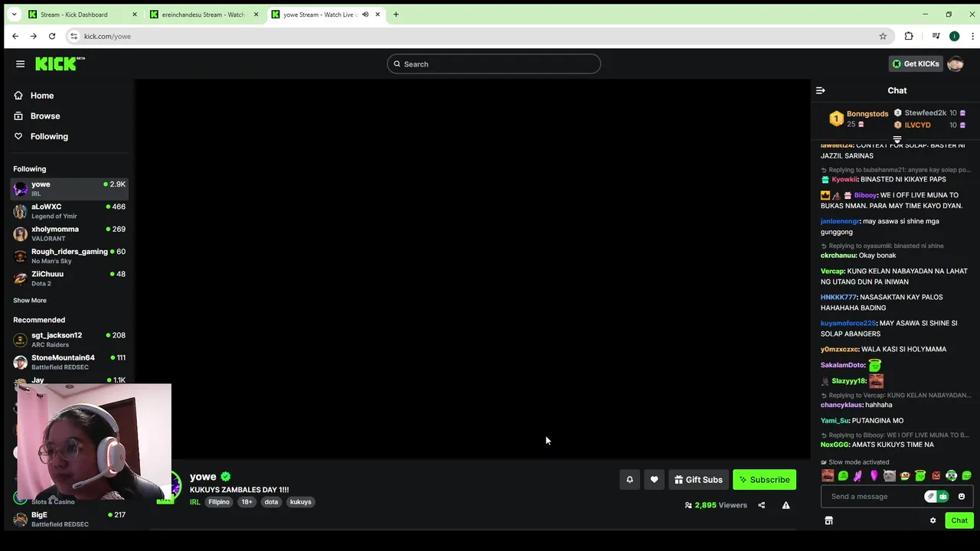The width and height of the screenshot is (980, 551).
Task: Insert the purple clapping hands emote
Action: (x=858, y=475)
